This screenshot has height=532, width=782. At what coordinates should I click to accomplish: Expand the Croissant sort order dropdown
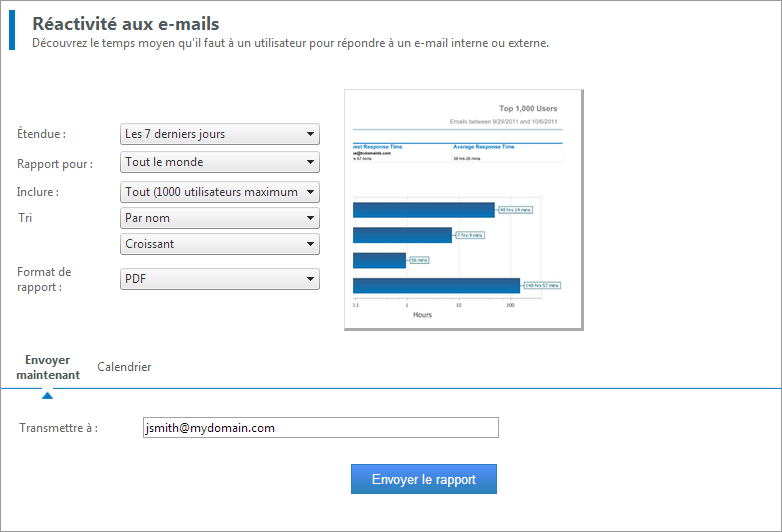(219, 244)
